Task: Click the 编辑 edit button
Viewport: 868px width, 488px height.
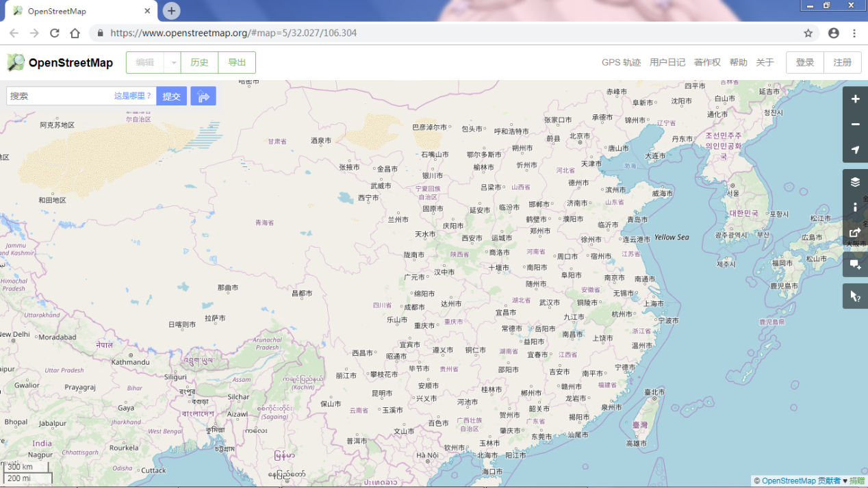Action: coord(145,62)
